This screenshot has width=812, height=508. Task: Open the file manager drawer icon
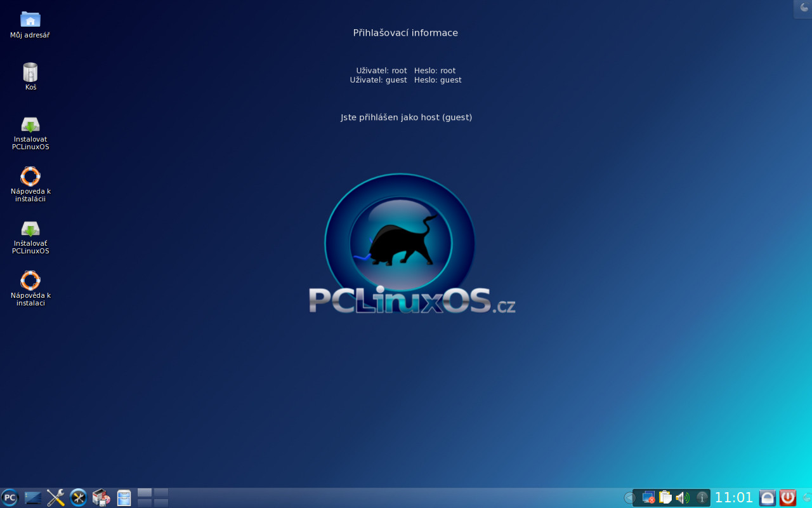click(x=124, y=498)
